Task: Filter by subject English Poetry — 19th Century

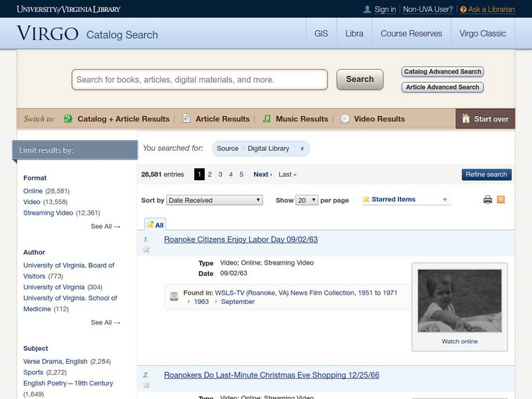Action: 68,383
